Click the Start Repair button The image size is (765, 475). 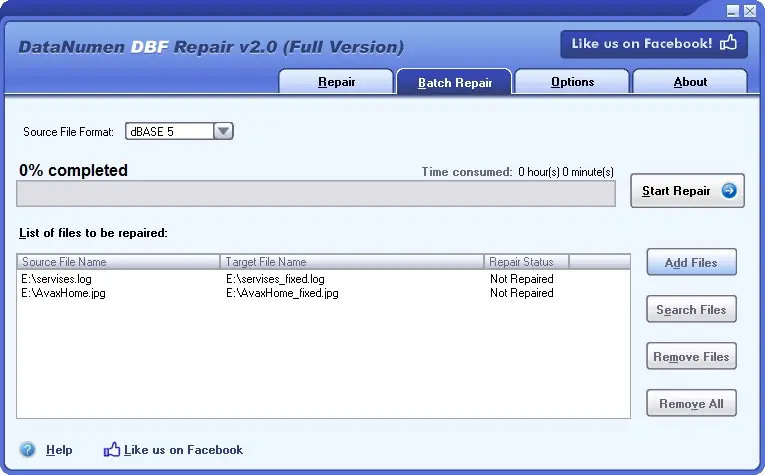pos(687,191)
